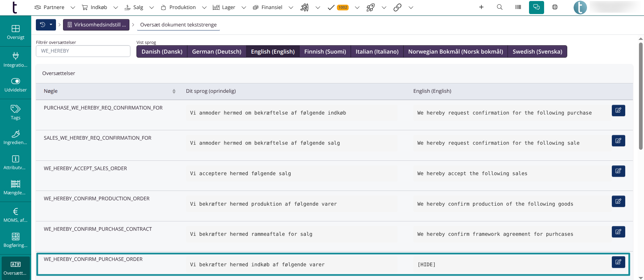Open Udvidelser toggle item in sidebar
Screen dimensions: 644x280
(x=15, y=85)
